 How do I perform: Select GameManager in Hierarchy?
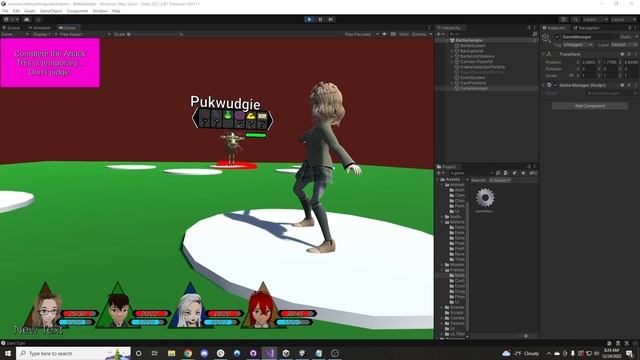[473, 88]
